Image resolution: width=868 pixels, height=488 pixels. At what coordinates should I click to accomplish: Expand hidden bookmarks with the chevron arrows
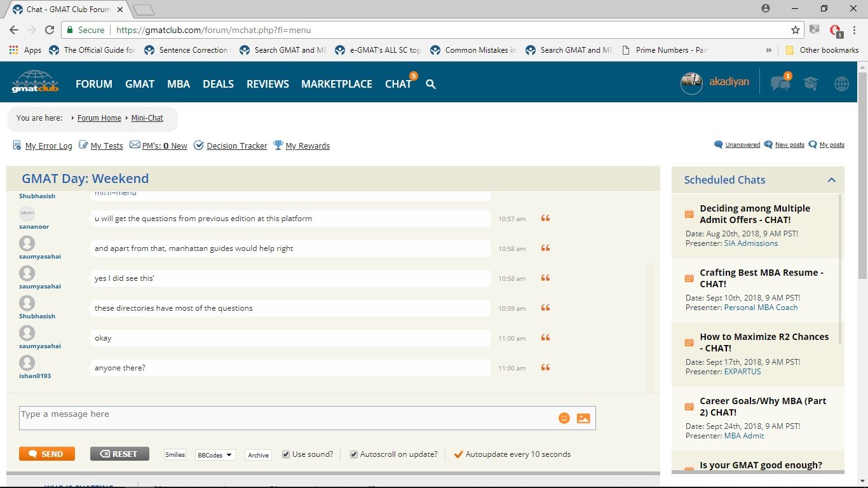tap(768, 50)
